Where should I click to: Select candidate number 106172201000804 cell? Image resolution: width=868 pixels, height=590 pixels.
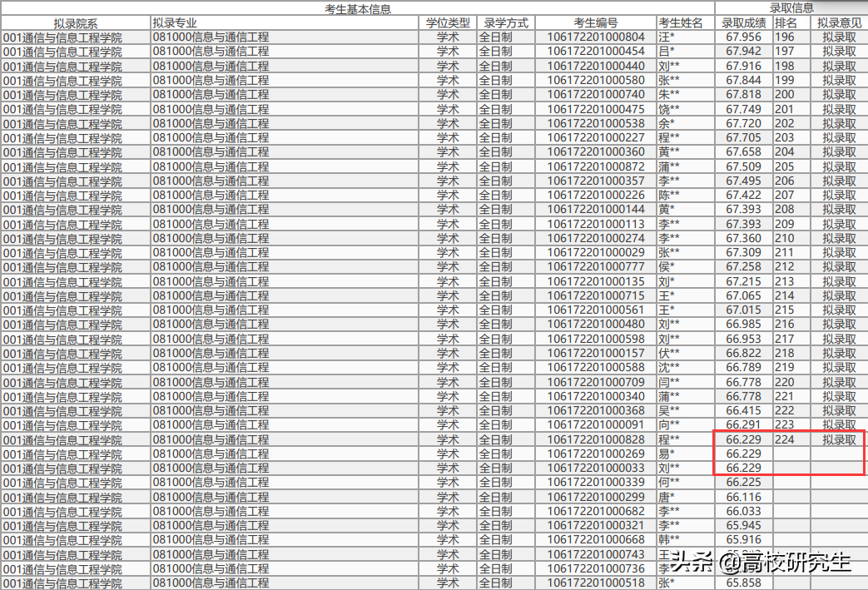[596, 37]
